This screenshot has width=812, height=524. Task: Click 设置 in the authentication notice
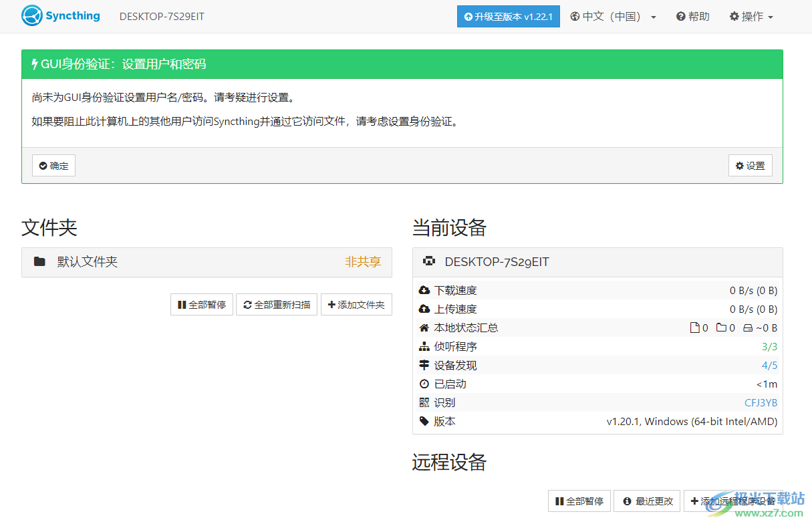(751, 166)
